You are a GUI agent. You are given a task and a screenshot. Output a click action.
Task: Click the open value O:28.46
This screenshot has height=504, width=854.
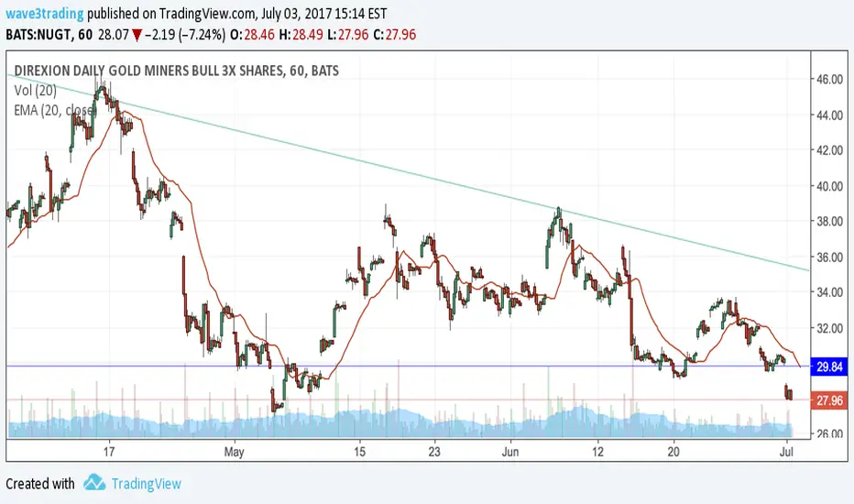(x=252, y=35)
